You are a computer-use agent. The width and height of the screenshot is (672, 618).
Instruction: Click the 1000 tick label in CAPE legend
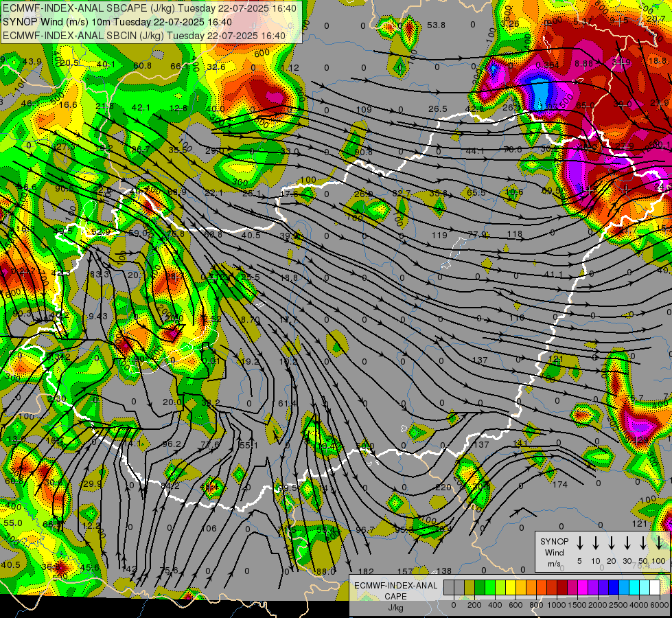coord(557,605)
